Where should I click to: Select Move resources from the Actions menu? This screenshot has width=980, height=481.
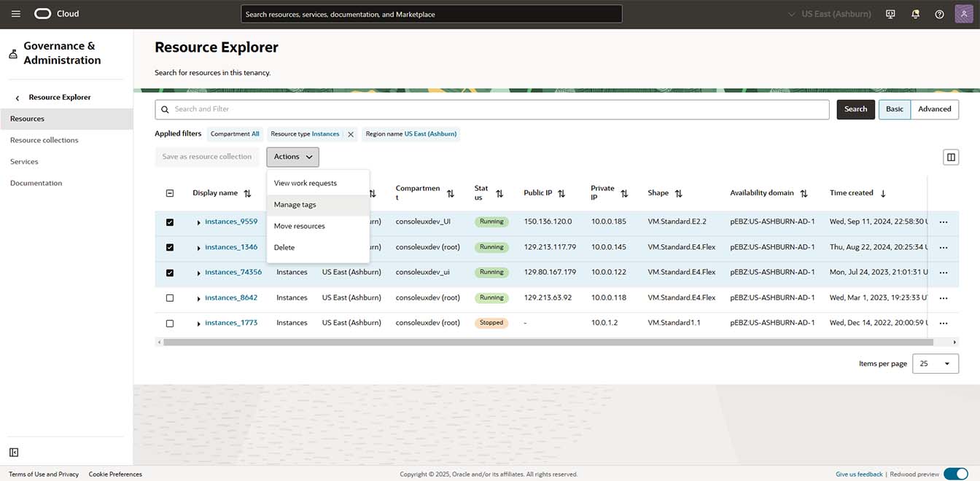[x=299, y=226]
